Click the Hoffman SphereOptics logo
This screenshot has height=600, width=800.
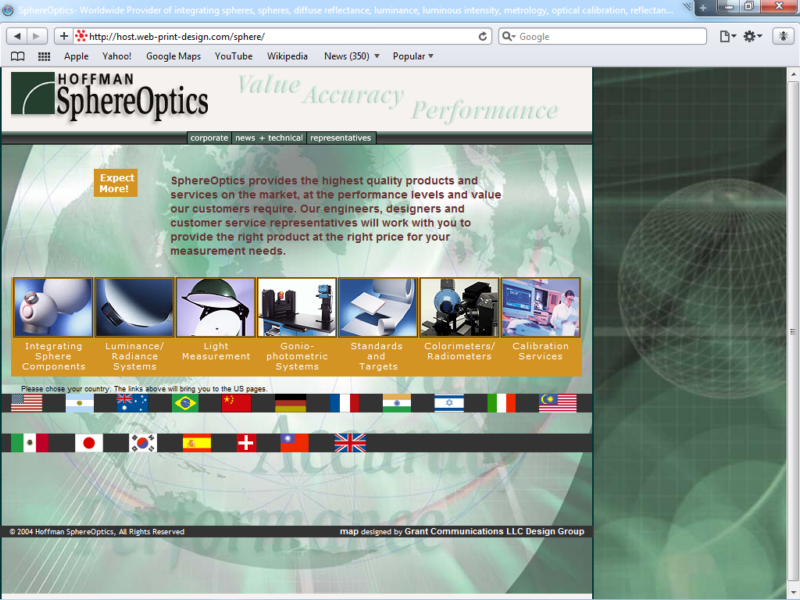pyautogui.click(x=110, y=95)
